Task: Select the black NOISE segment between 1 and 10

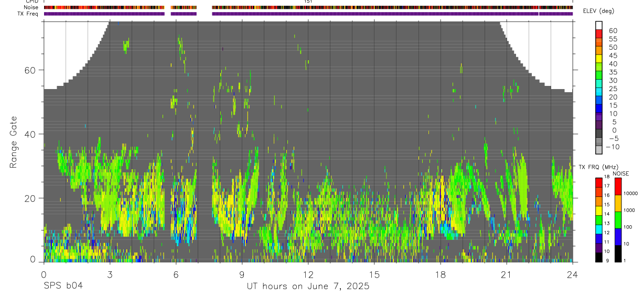Action: 617,253
